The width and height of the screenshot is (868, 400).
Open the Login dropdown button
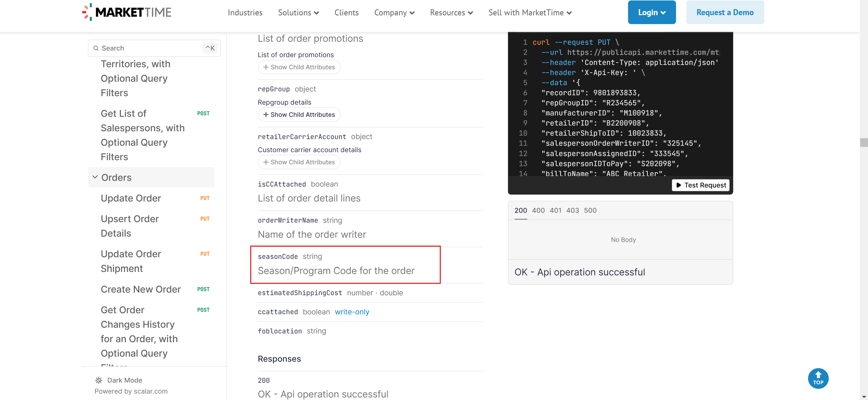[652, 12]
